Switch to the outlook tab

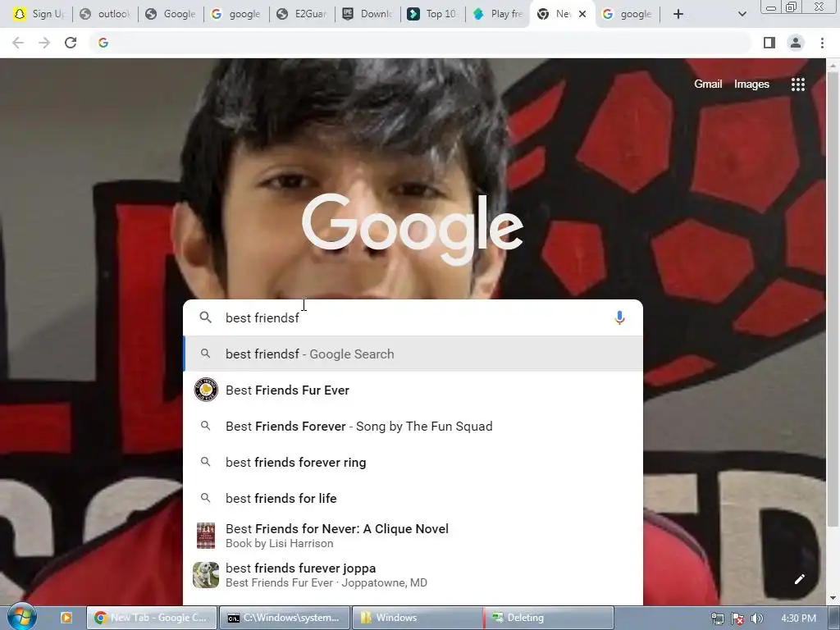105,14
